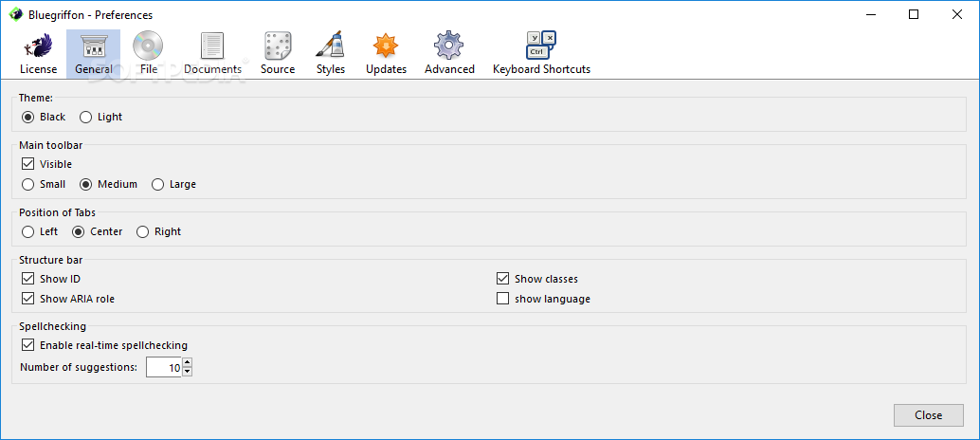This screenshot has width=980, height=440.
Task: Click the Close button
Action: (928, 415)
